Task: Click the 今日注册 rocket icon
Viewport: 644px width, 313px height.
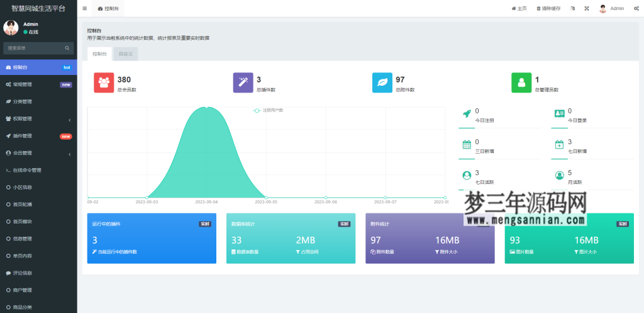Action: [467, 114]
